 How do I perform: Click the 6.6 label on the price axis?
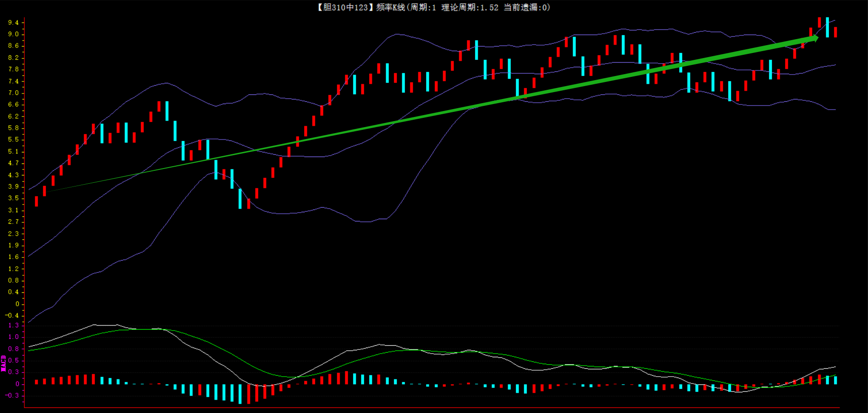[x=13, y=105]
